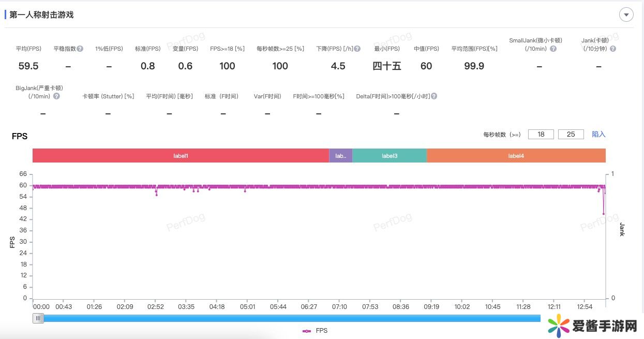Select the purple lab.. segment
The height and width of the screenshot is (339, 644).
click(340, 156)
